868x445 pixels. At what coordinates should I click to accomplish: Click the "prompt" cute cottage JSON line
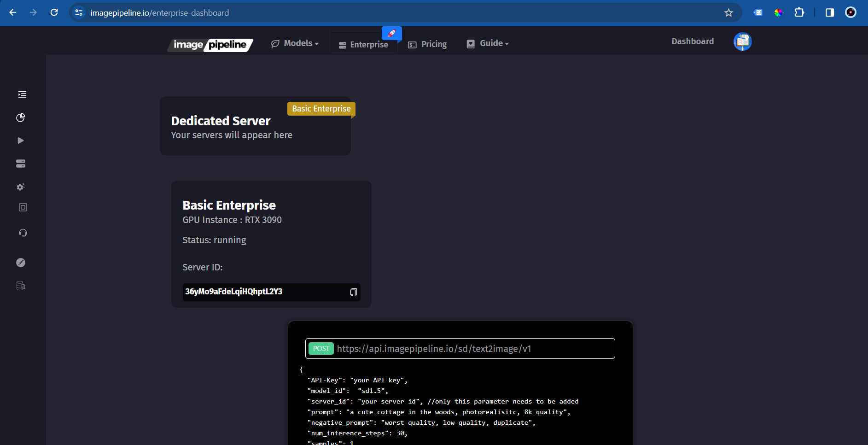pos(439,412)
